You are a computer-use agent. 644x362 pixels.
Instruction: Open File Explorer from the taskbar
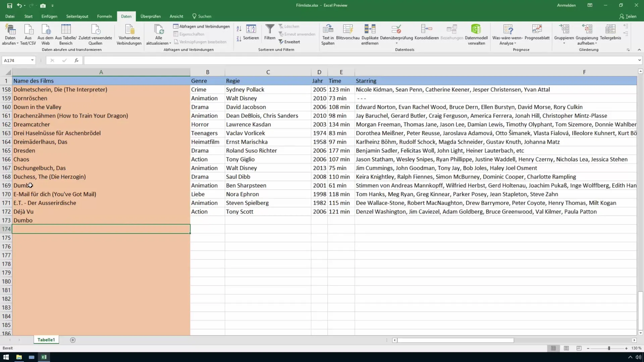(x=19, y=357)
